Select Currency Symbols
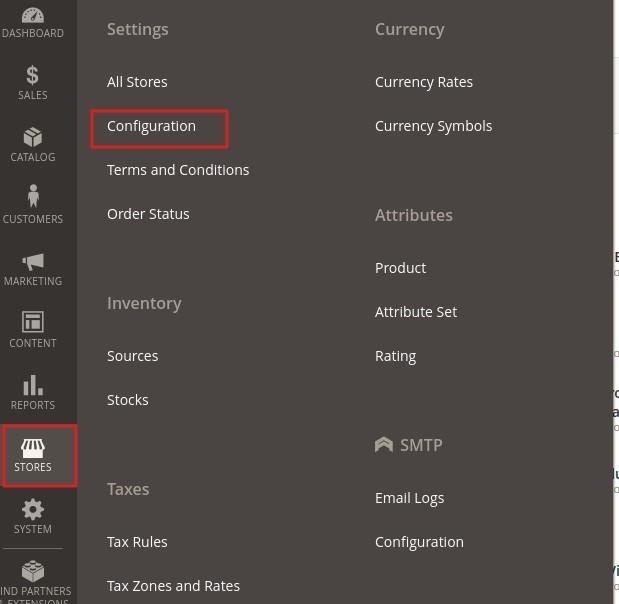This screenshot has height=604, width=619. pos(433,126)
